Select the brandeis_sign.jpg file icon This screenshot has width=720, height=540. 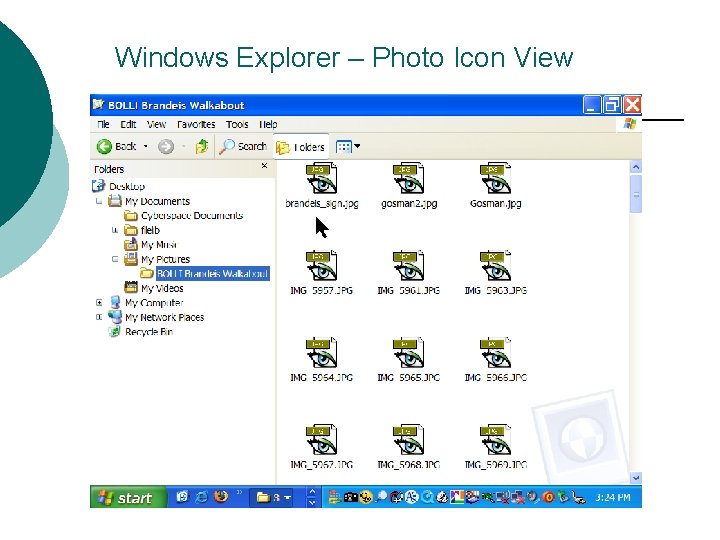(x=321, y=178)
